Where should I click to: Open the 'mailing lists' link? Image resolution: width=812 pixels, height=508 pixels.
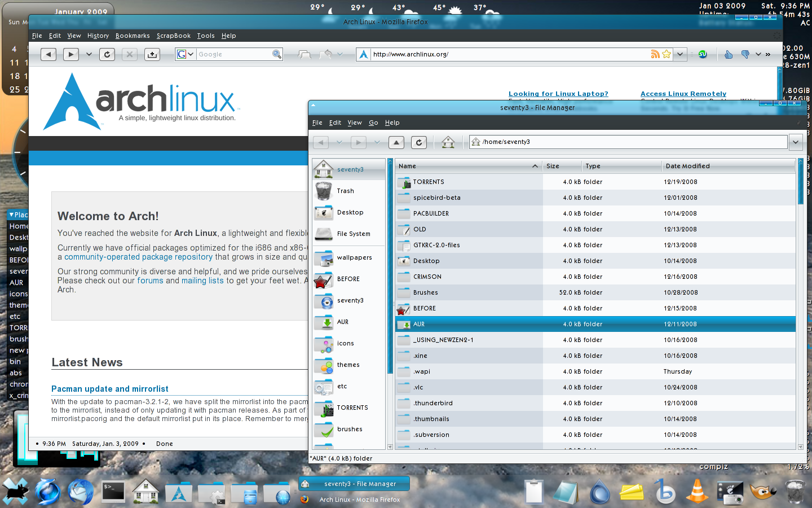202,281
